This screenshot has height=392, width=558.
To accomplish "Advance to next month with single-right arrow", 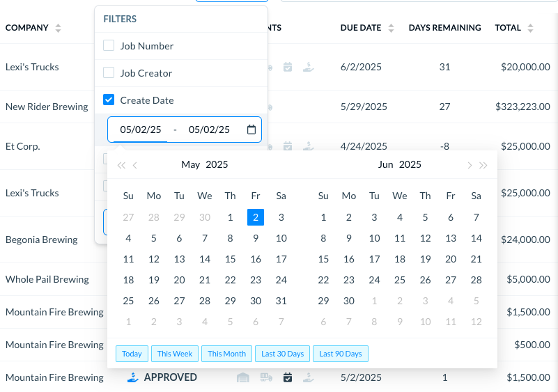I will click(x=470, y=165).
